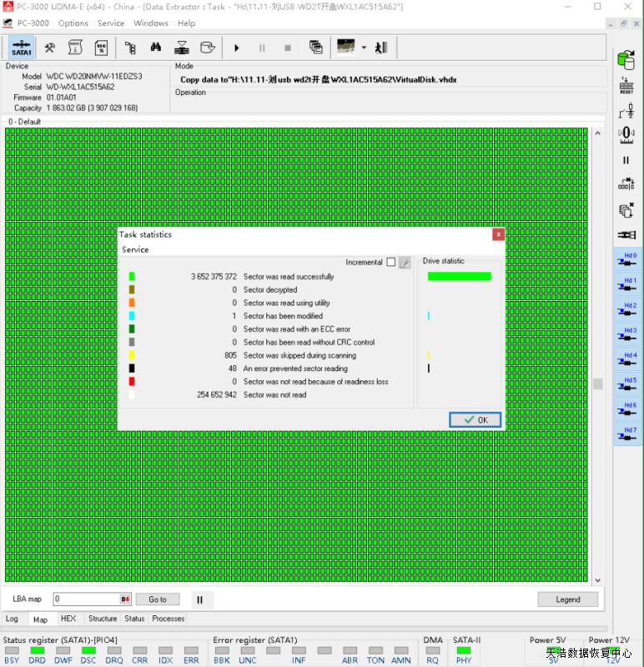The height and width of the screenshot is (667, 644).
Task: Click the RESET icon in right sidebar
Action: pyautogui.click(x=626, y=85)
